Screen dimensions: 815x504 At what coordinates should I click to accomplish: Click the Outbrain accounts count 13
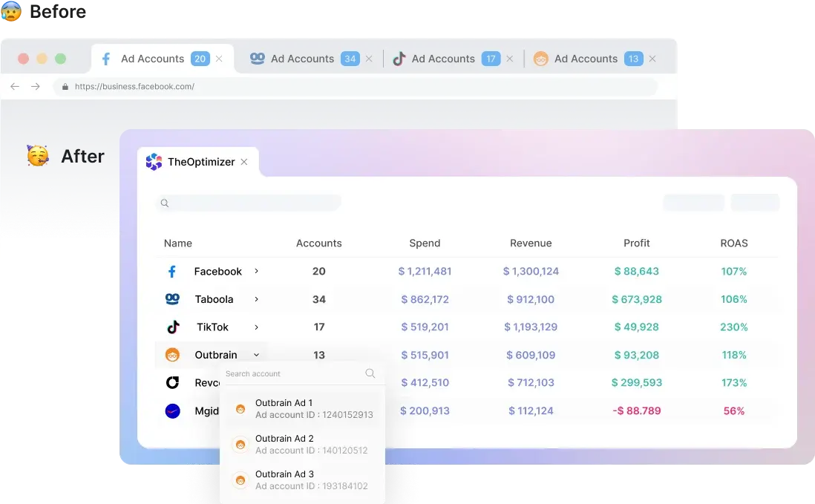319,355
